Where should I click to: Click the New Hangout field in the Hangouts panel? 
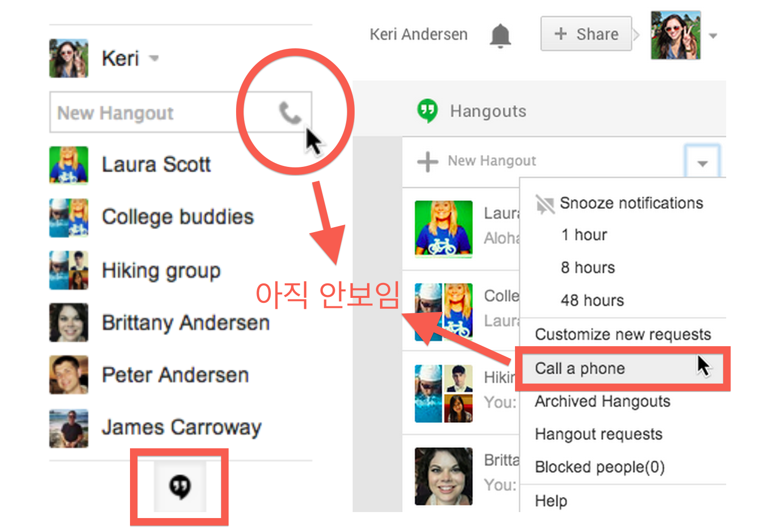pyautogui.click(x=492, y=161)
